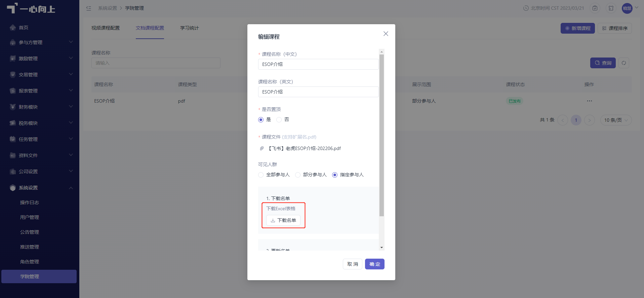Expand the 交易管理 menu chevron
Screen dimensions: 644x298
pyautogui.click(x=71, y=74)
